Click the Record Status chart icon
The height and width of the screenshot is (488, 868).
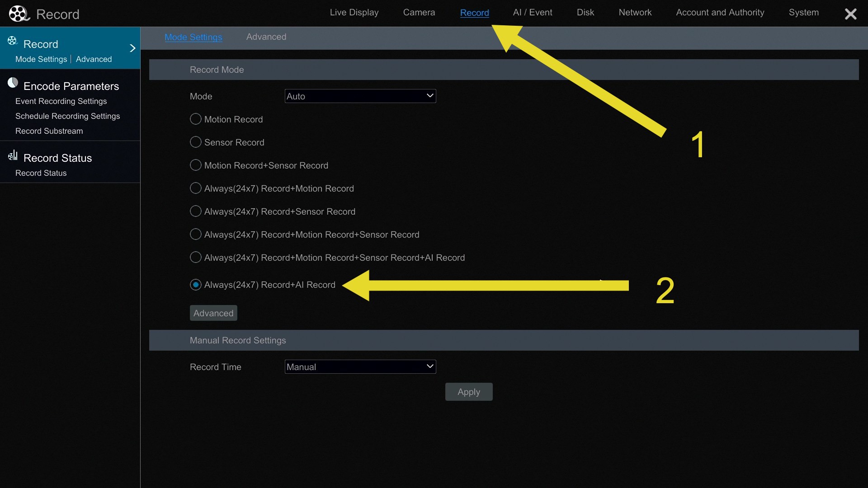13,155
